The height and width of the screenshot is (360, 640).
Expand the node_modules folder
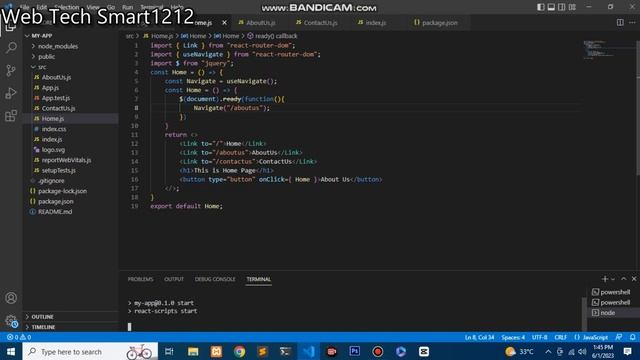[x=70, y=46]
